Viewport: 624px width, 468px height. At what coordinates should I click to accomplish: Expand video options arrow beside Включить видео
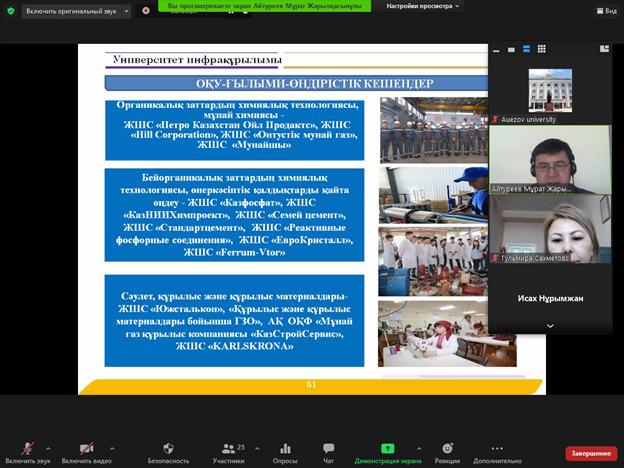112,448
